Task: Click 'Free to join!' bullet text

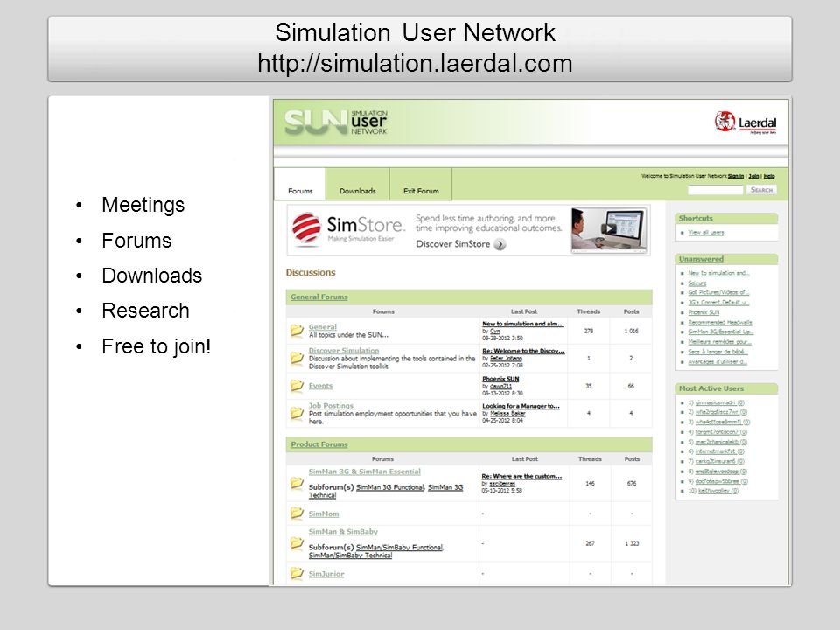Action: click(x=157, y=346)
